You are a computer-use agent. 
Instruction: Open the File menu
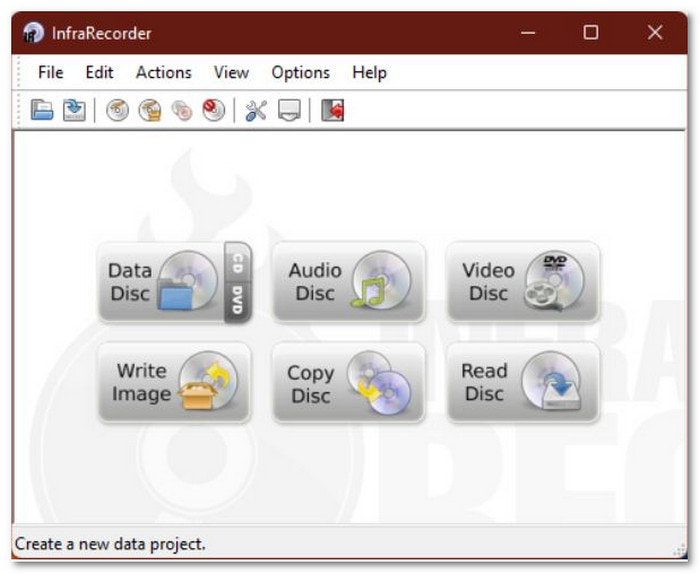click(x=50, y=72)
